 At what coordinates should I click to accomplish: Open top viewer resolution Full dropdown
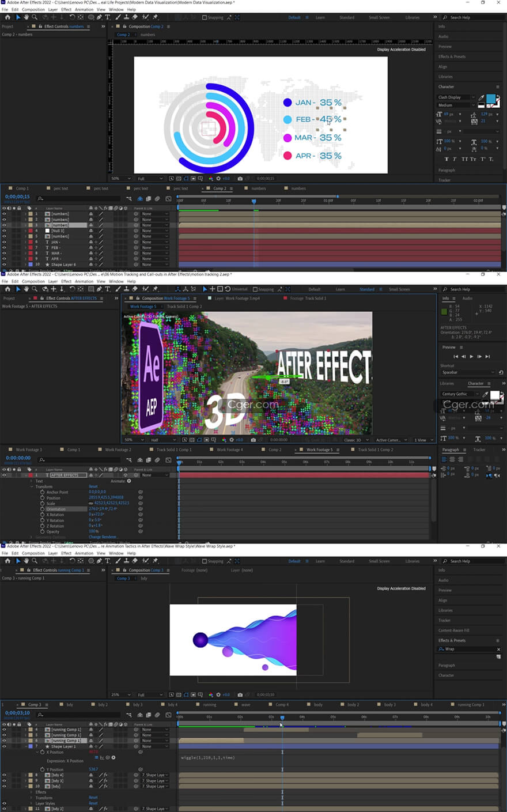pos(149,179)
